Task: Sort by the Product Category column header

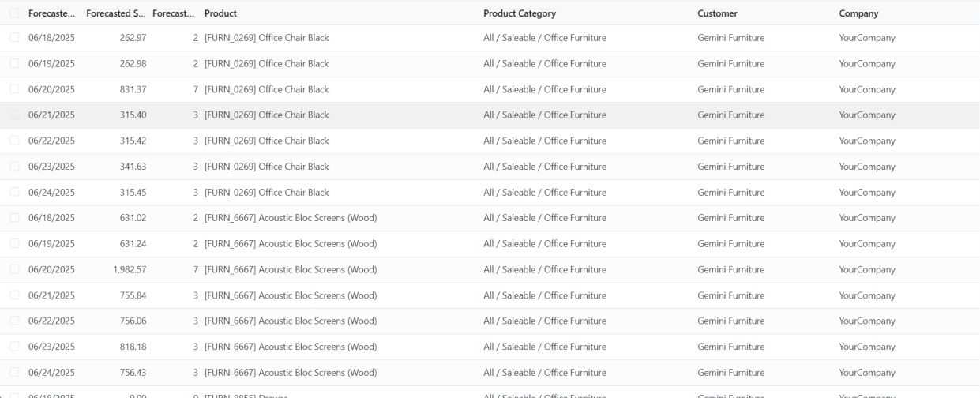Action: 520,13
